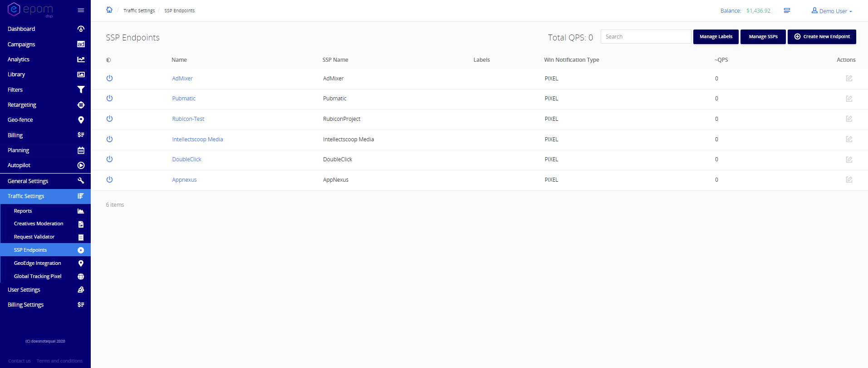Toggle power status of Appnexus endpoint
Image resolution: width=868 pixels, height=368 pixels.
point(109,179)
